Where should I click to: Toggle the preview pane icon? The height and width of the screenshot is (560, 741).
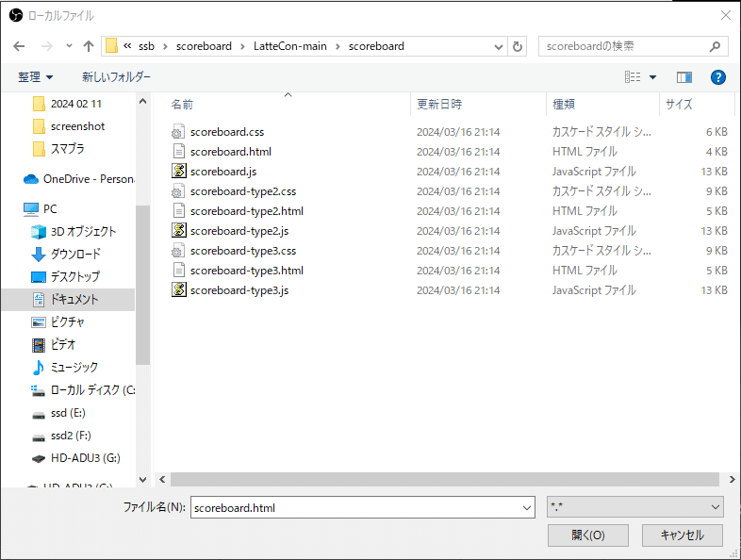(x=684, y=77)
